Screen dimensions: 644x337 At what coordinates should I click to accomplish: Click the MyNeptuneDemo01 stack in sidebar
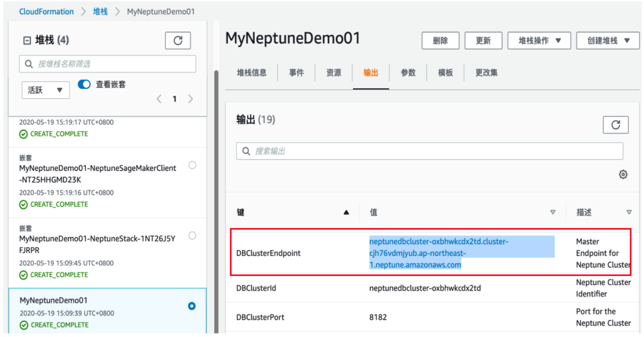click(x=53, y=301)
